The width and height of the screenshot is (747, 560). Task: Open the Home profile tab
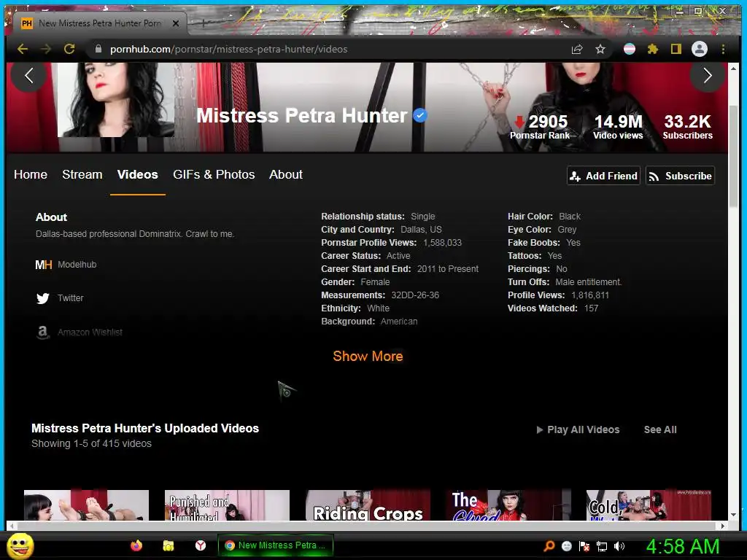31,175
